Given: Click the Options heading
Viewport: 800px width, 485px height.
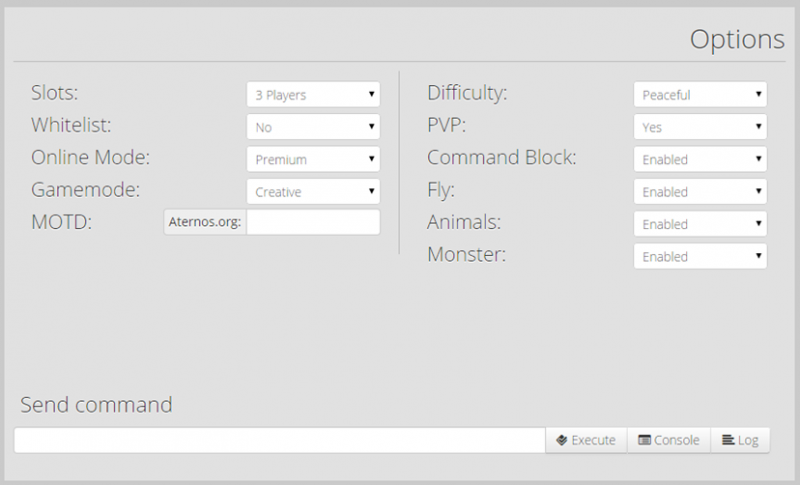Looking at the screenshot, I should point(737,39).
